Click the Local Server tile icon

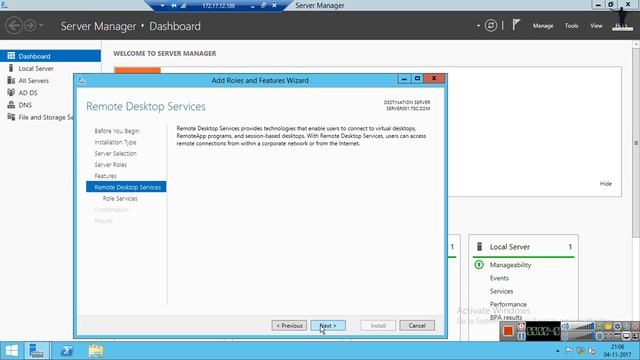[480, 247]
